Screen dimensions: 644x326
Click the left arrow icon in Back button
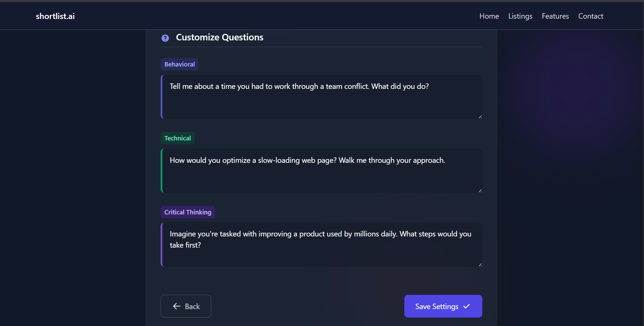point(177,306)
